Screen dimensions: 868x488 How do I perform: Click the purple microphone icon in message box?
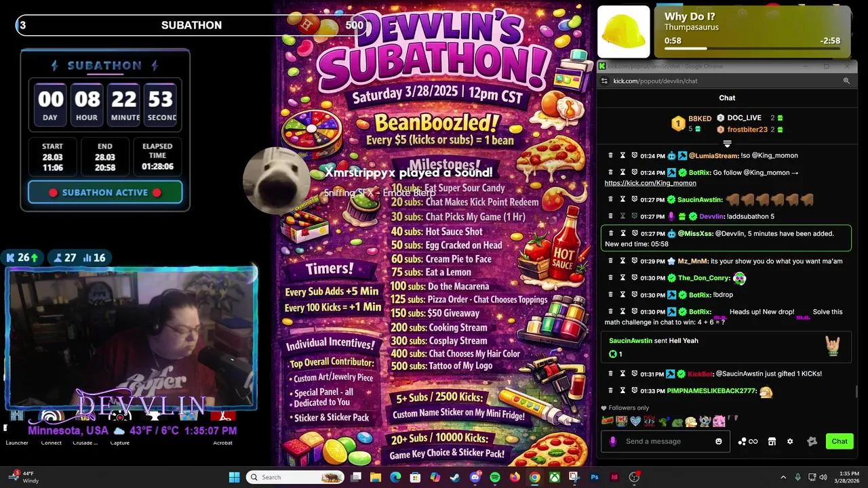(x=613, y=441)
